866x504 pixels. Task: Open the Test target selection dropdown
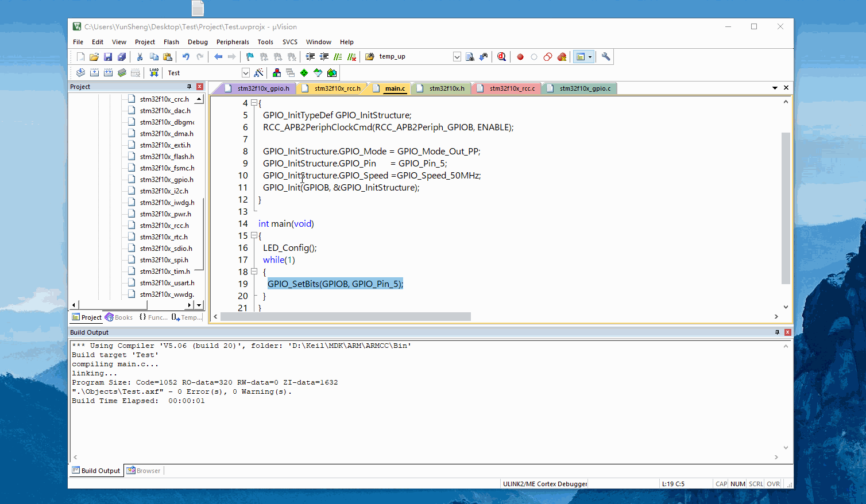[246, 73]
